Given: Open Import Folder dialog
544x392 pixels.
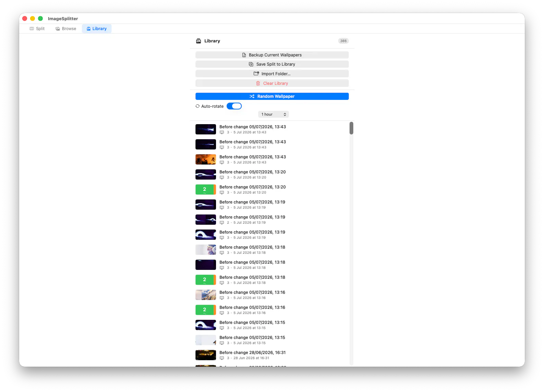Looking at the screenshot, I should pos(272,74).
